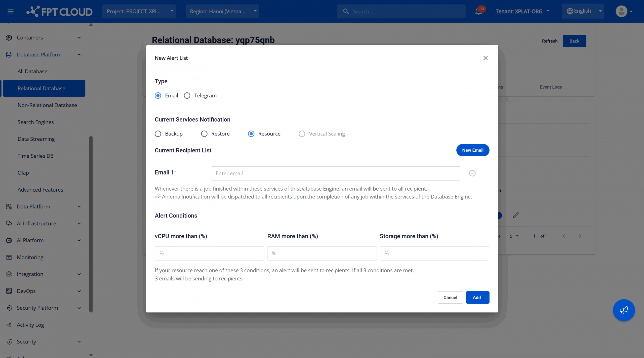Select the Telegram type option

pyautogui.click(x=187, y=96)
